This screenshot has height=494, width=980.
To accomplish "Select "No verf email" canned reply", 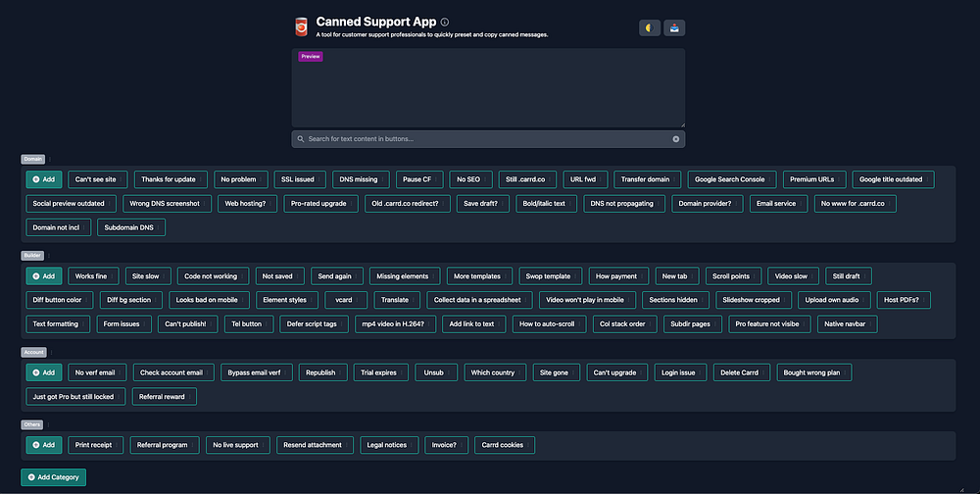I will 97,372.
